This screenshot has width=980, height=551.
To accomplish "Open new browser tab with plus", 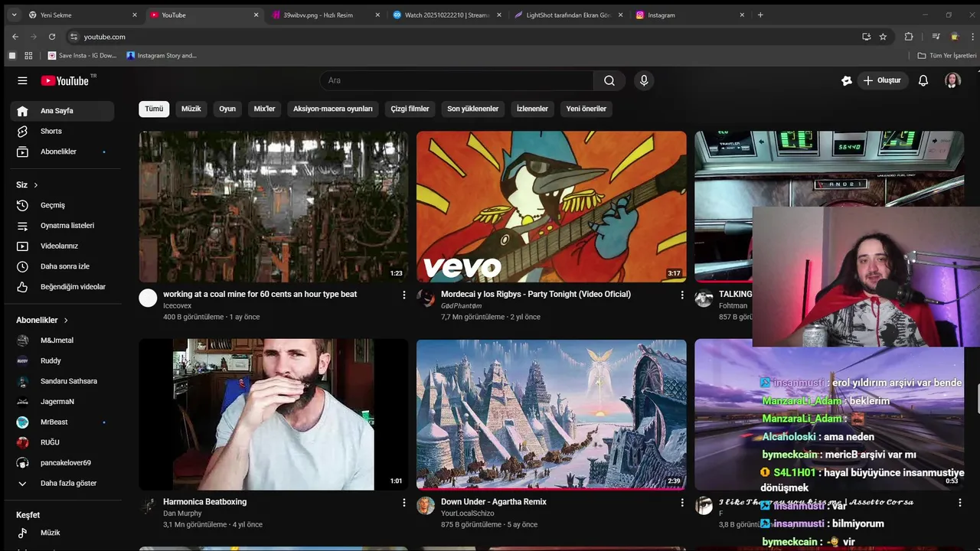I will [x=760, y=15].
